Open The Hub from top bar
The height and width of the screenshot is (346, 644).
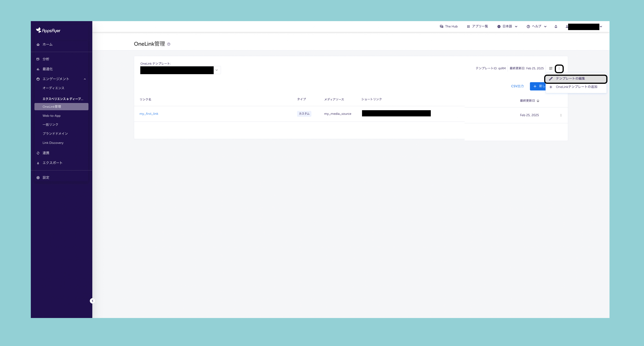(449, 26)
